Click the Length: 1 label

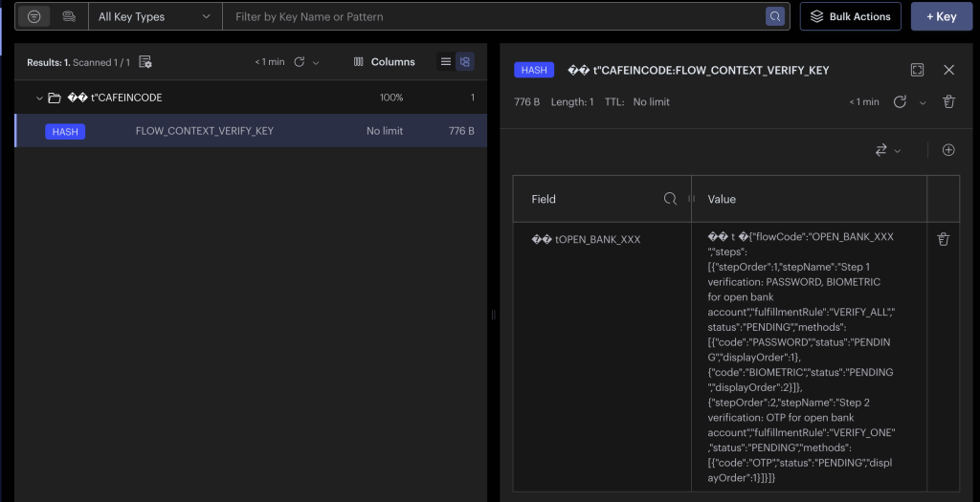[572, 101]
